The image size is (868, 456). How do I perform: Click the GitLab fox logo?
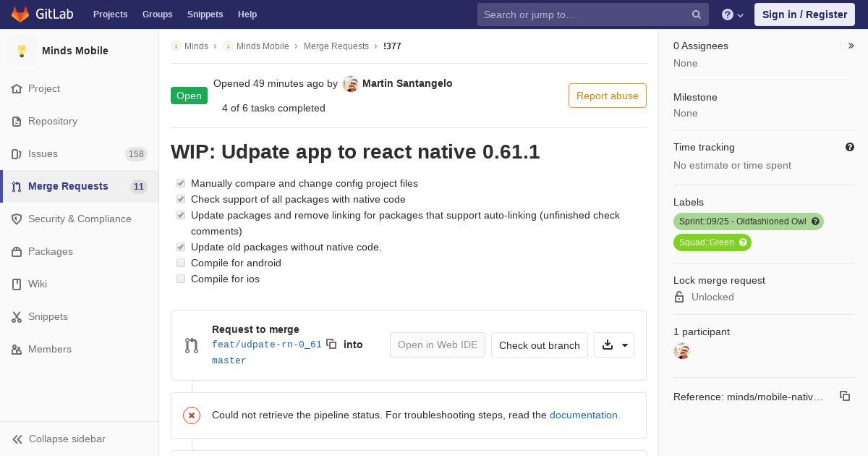click(x=20, y=14)
